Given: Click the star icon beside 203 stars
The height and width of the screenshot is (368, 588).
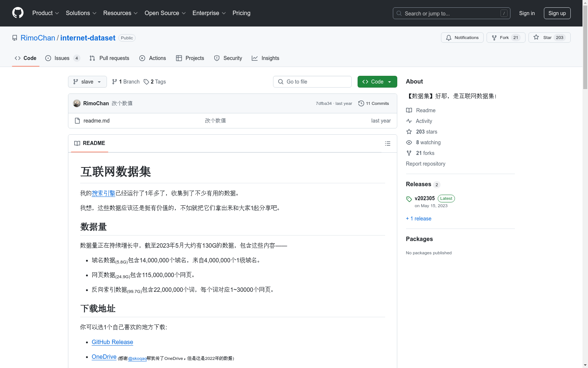Looking at the screenshot, I should tap(409, 132).
